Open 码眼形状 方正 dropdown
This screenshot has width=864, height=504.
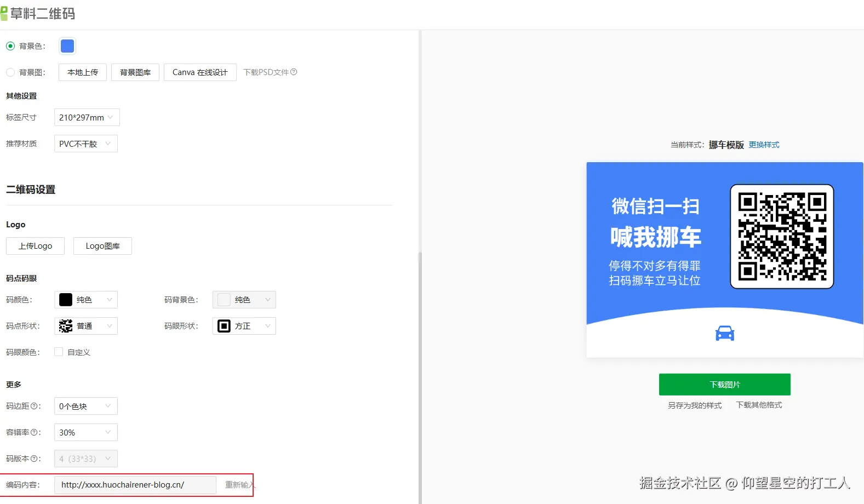pos(244,326)
